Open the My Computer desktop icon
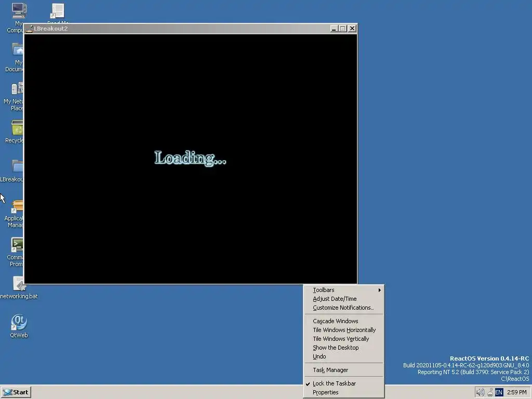Viewport: 532px width, 399px height. 19,10
